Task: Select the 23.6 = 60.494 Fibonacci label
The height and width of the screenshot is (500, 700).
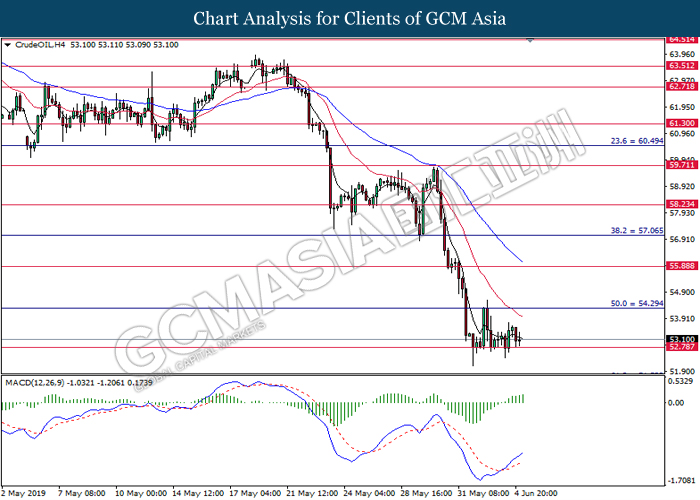Action: [x=637, y=141]
